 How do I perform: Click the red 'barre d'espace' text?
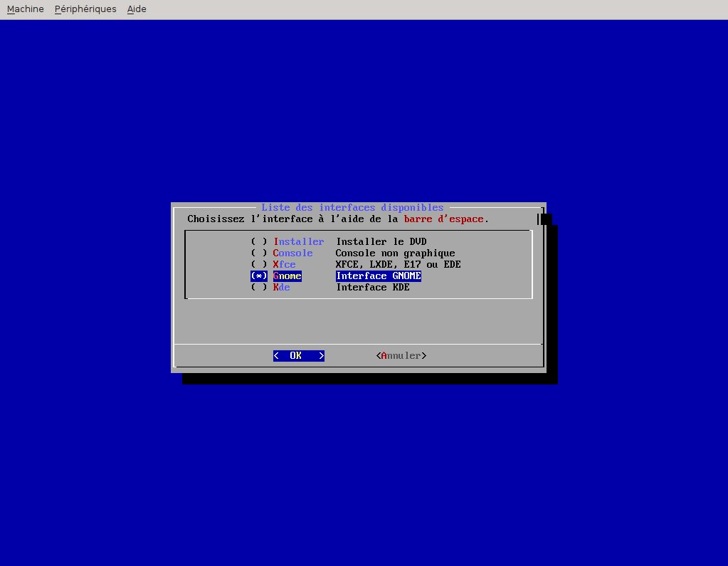[x=444, y=219]
